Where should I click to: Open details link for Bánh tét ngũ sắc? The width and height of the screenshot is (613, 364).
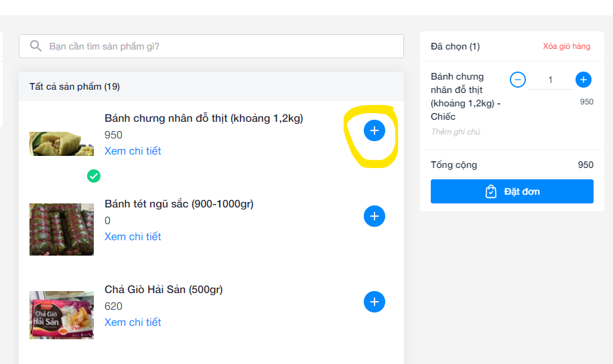click(133, 236)
